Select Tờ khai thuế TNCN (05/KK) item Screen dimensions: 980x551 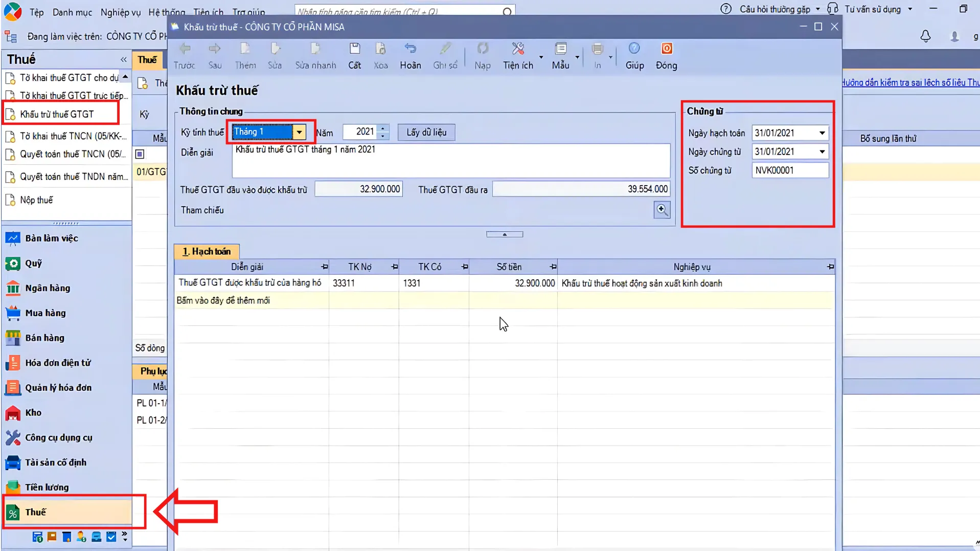73,136
